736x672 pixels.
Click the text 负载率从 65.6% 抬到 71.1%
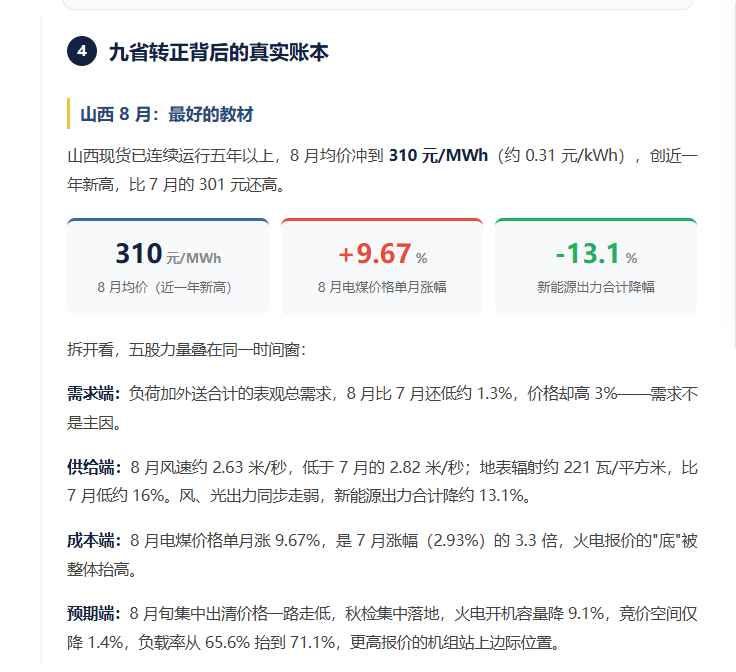pos(236,642)
